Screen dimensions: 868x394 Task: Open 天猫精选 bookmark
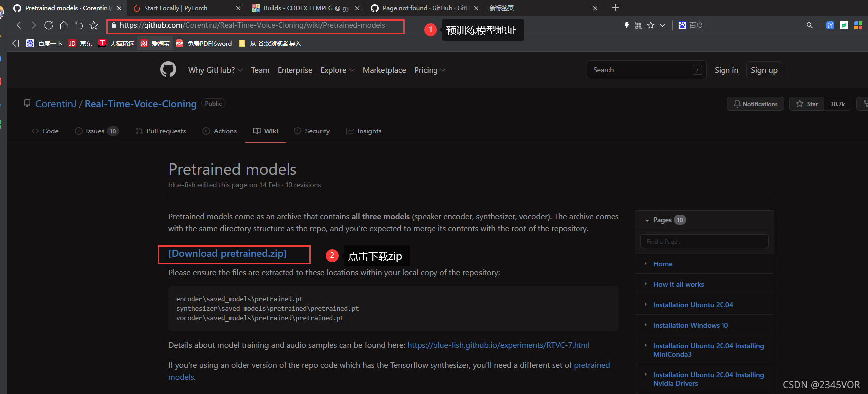tap(116, 43)
